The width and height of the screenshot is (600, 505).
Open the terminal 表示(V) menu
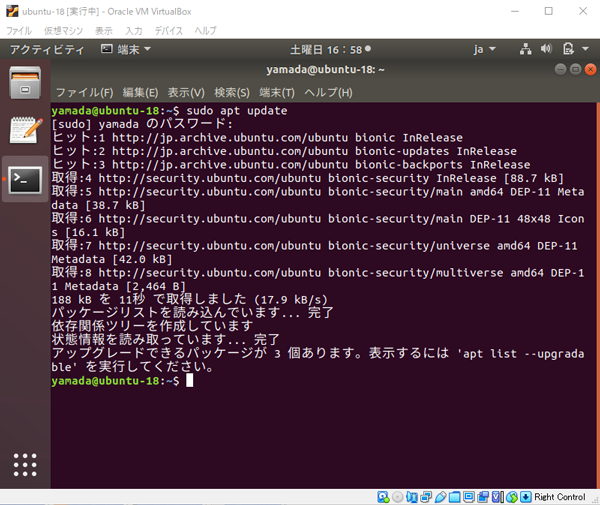(186, 93)
